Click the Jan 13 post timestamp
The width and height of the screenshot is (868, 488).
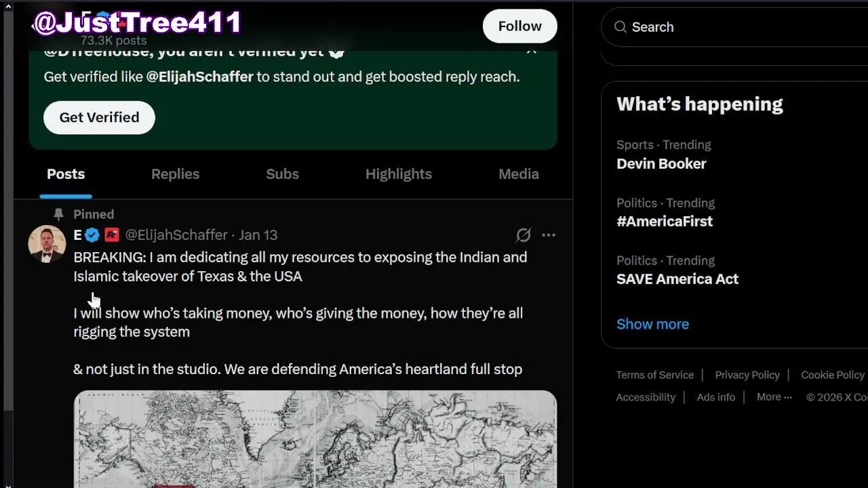(258, 235)
